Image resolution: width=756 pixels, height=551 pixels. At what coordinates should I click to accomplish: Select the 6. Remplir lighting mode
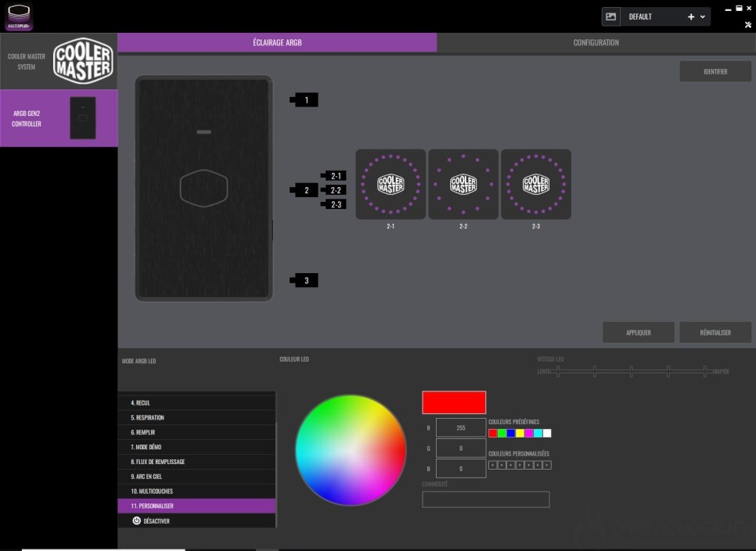click(x=196, y=432)
